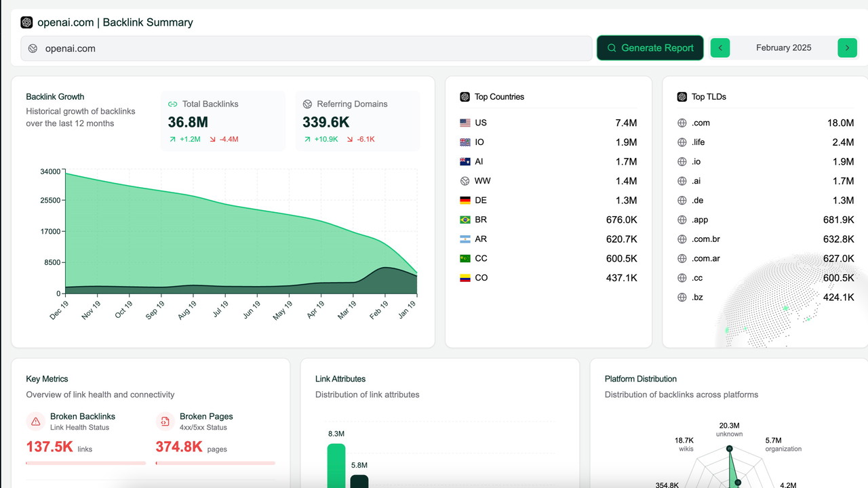The height and width of the screenshot is (488, 868).
Task: Click the Top Countries header icon
Action: click(465, 97)
